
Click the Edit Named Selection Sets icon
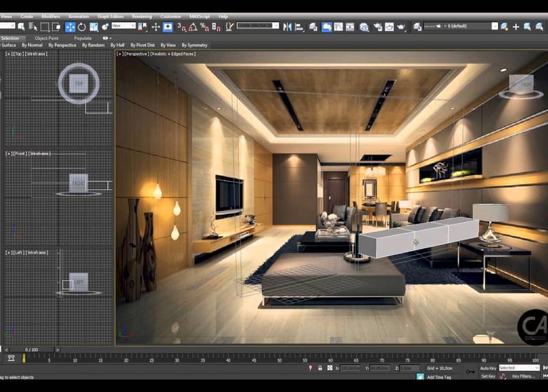[x=229, y=27]
